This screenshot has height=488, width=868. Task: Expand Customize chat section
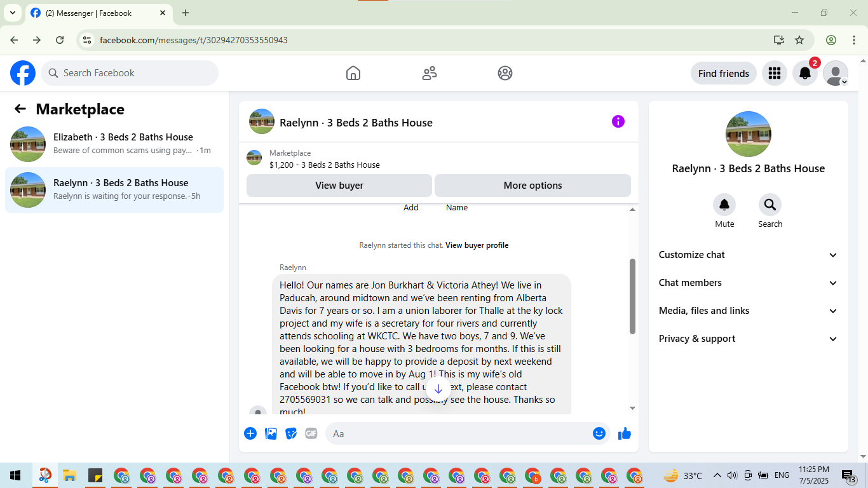click(x=749, y=255)
